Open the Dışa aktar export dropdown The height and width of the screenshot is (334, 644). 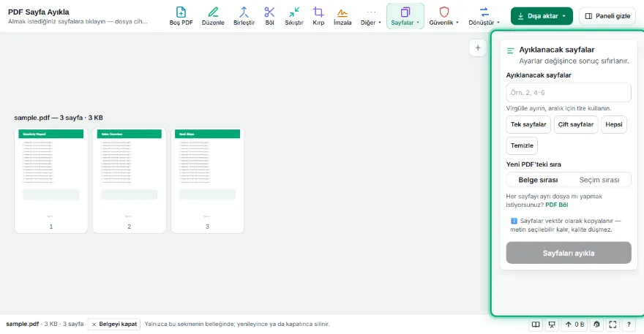click(542, 16)
